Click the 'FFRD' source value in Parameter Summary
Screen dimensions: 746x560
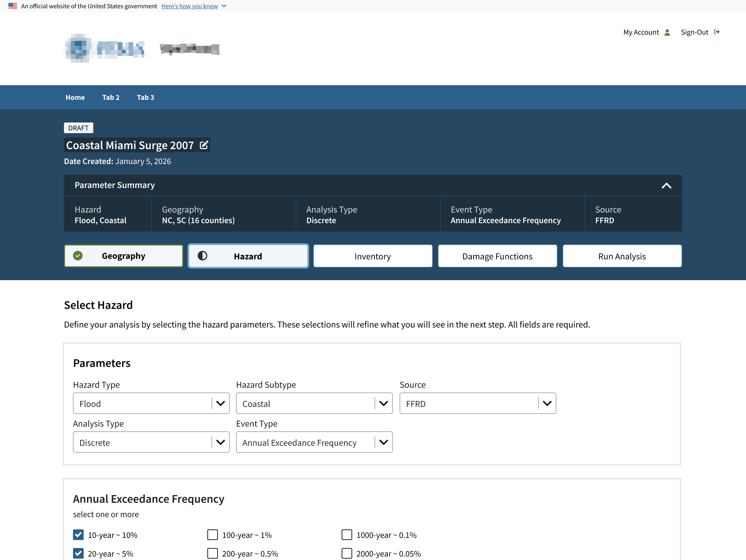tap(604, 220)
